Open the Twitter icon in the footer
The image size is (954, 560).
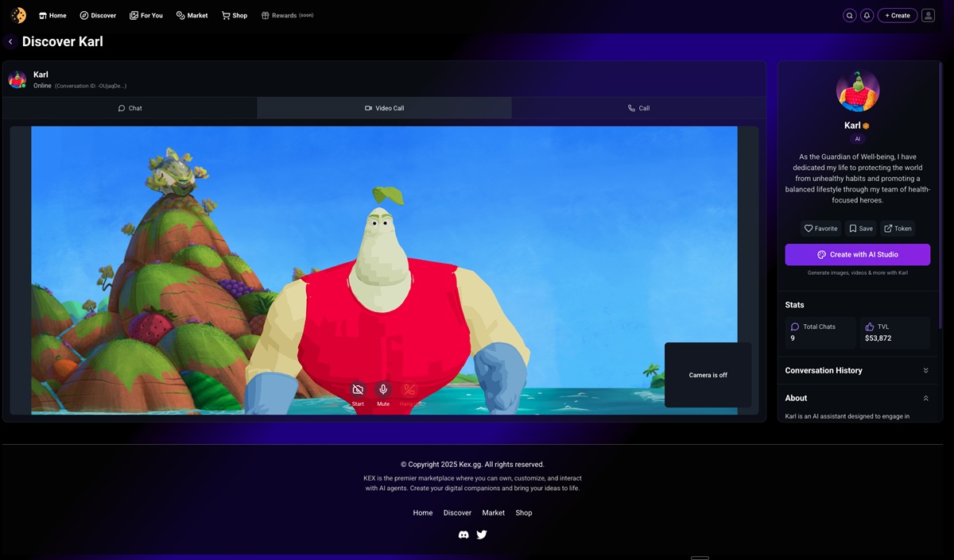(482, 535)
